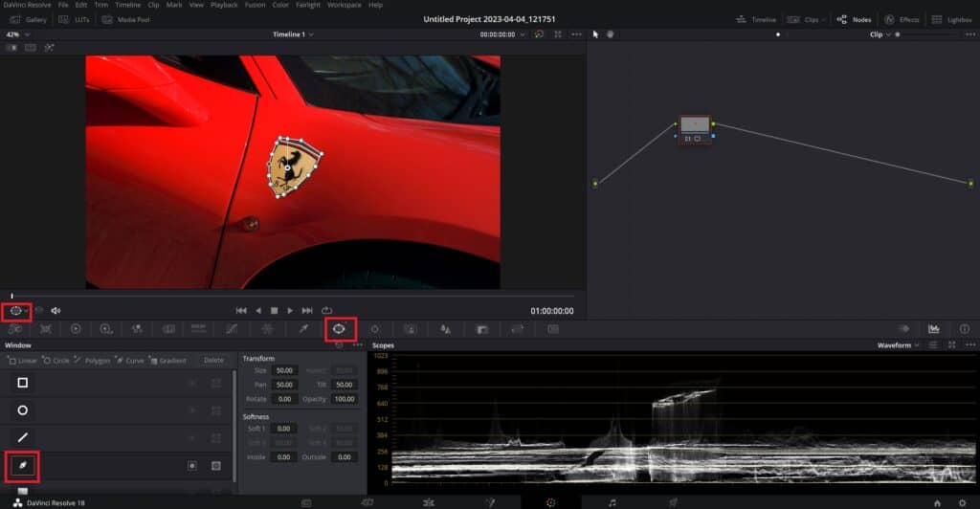Show the Keyframes panel icon

(903, 328)
